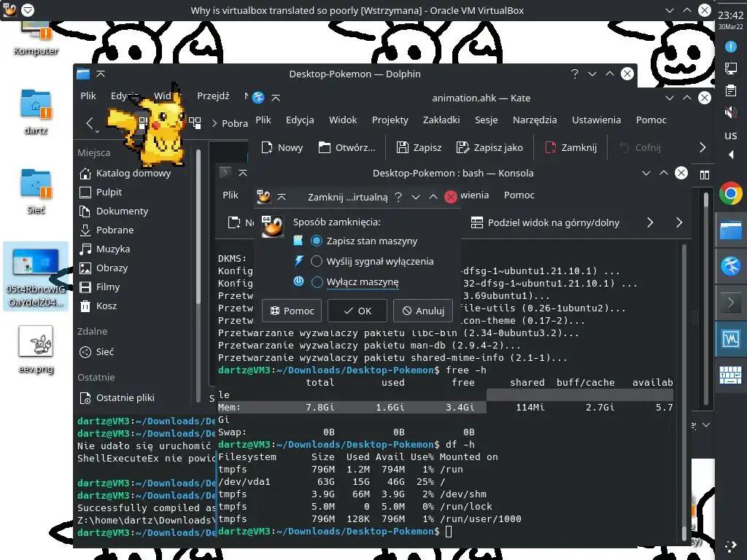Viewport: 747px width, 560px height.
Task: Open Dolphin file manager panel icon
Action: pos(730,230)
